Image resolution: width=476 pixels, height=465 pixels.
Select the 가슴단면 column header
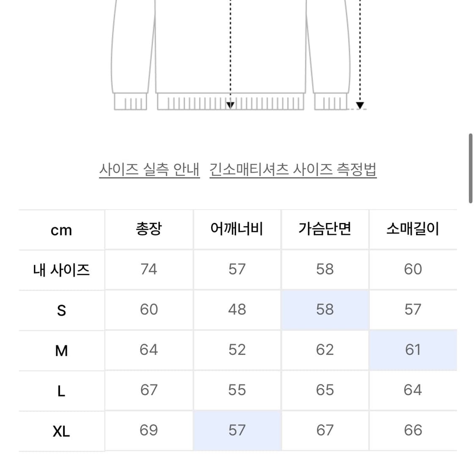(325, 229)
